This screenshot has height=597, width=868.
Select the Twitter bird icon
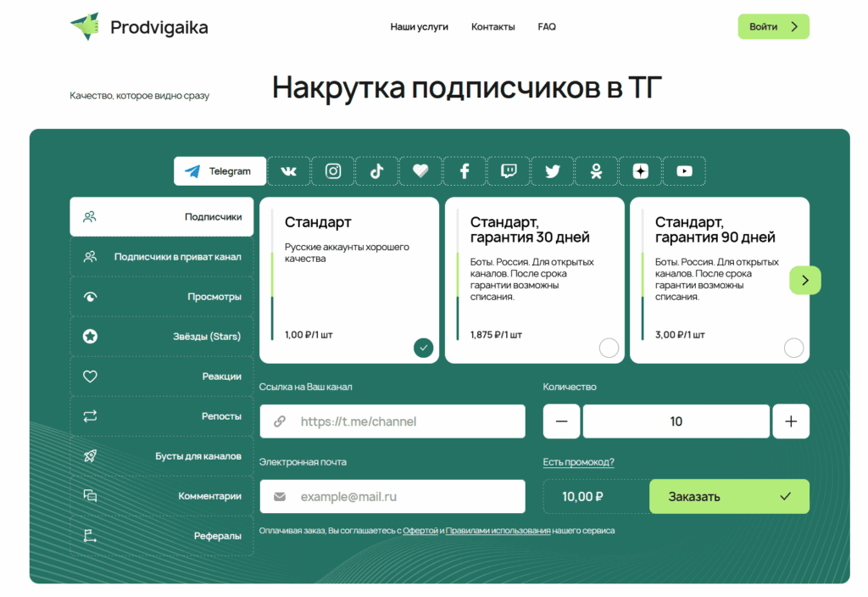(x=553, y=171)
